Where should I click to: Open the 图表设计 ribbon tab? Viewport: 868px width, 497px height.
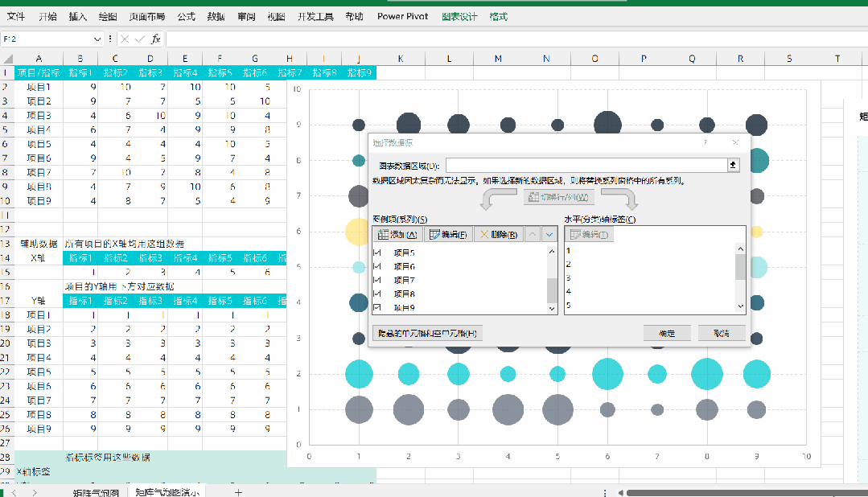459,16
